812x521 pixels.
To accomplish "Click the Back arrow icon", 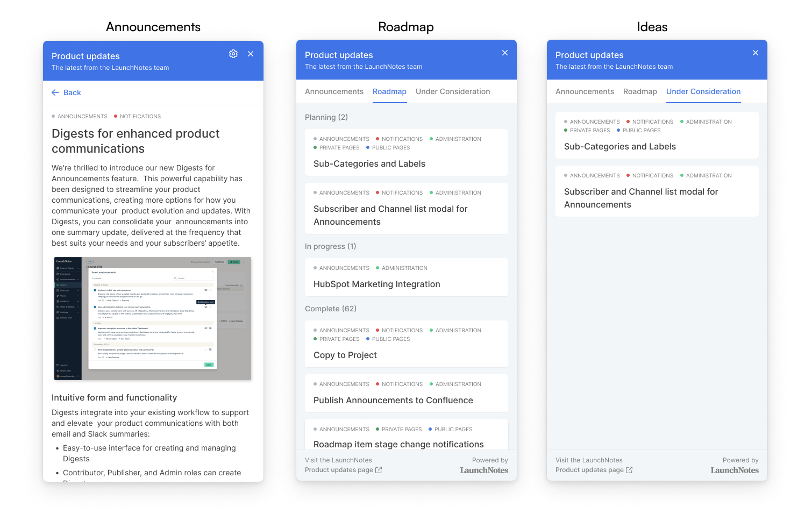I will 55,92.
